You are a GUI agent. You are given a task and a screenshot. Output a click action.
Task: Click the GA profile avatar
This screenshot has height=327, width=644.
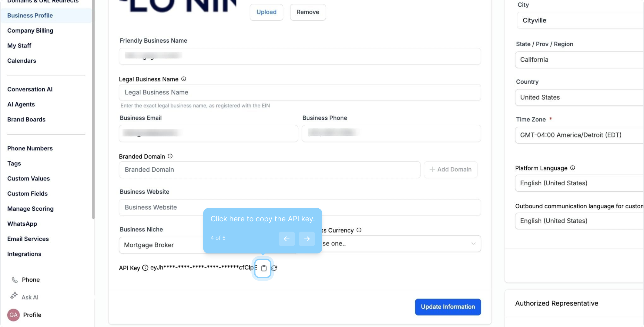(x=13, y=315)
